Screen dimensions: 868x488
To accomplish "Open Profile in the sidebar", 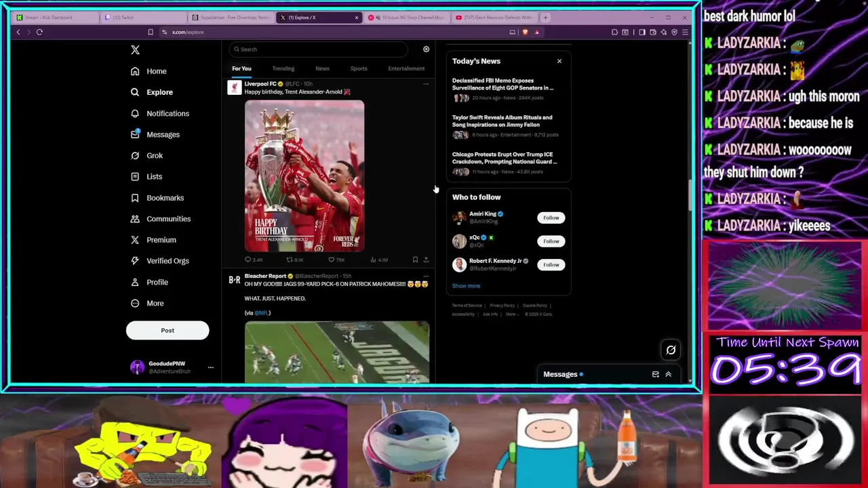I will [x=149, y=282].
